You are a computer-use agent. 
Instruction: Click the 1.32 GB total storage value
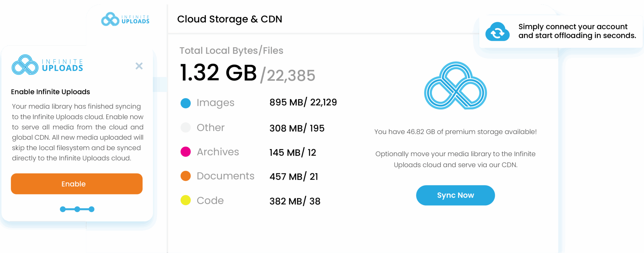pos(218,73)
